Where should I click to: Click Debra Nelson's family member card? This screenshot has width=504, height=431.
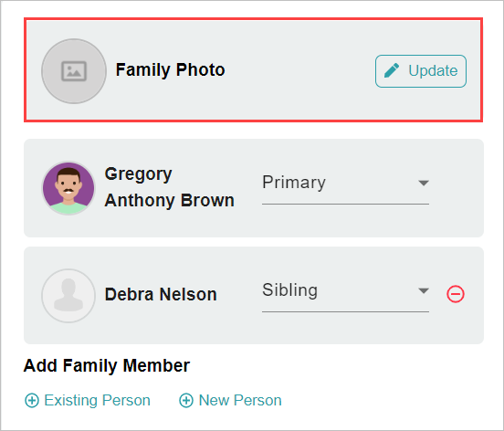tap(254, 295)
